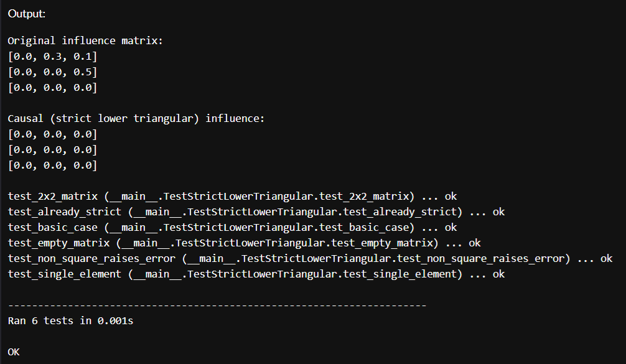Click the "ok" result of test_non_square_raises_error

click(606, 258)
